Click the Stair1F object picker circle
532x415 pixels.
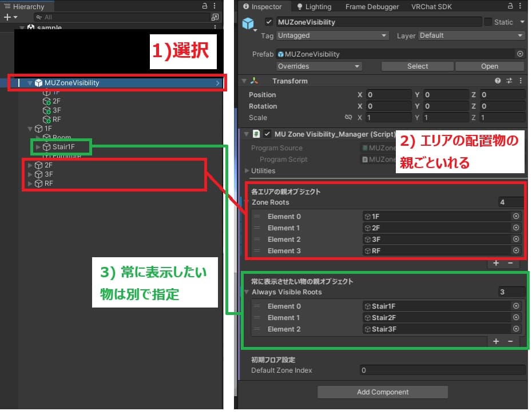click(516, 306)
